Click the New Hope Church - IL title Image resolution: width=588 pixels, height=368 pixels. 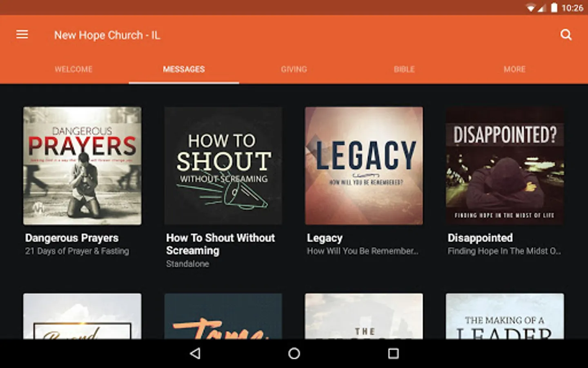(x=107, y=35)
